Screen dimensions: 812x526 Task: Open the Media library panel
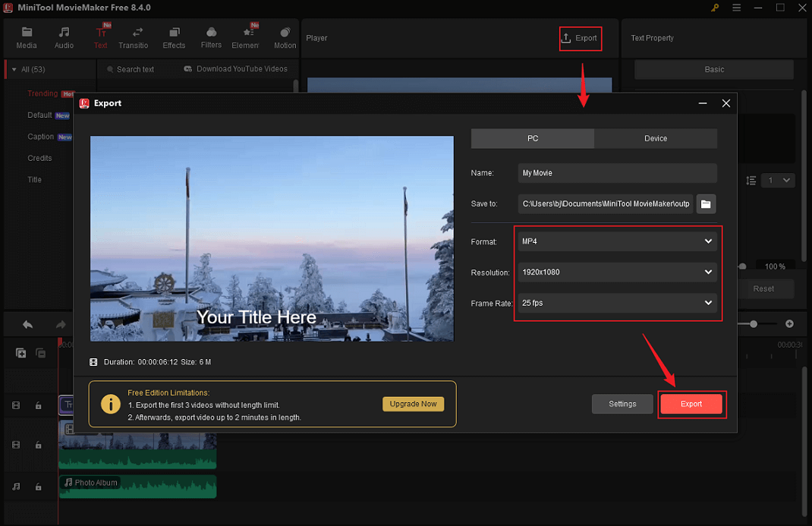click(x=26, y=36)
